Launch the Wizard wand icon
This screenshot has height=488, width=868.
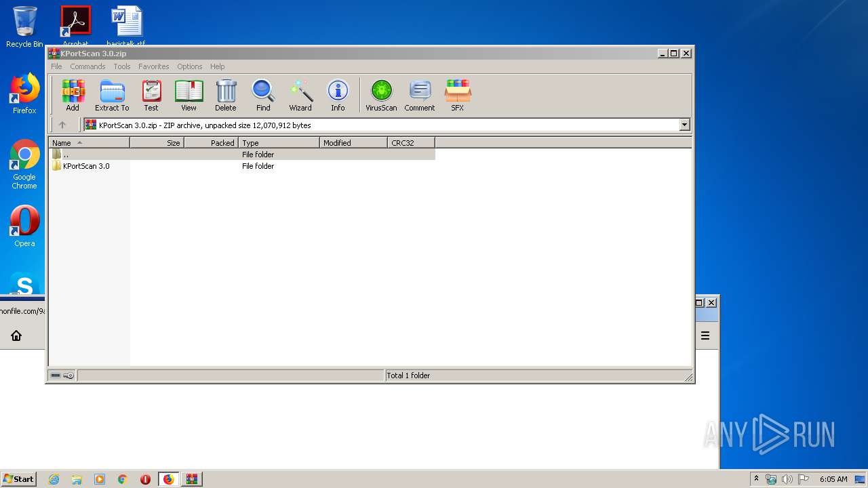300,96
